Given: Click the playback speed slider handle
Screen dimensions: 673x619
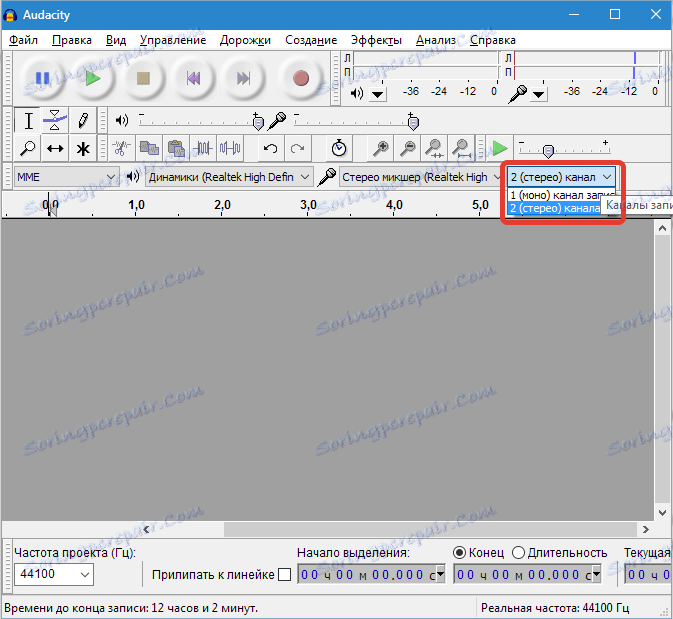Looking at the screenshot, I should 548,151.
